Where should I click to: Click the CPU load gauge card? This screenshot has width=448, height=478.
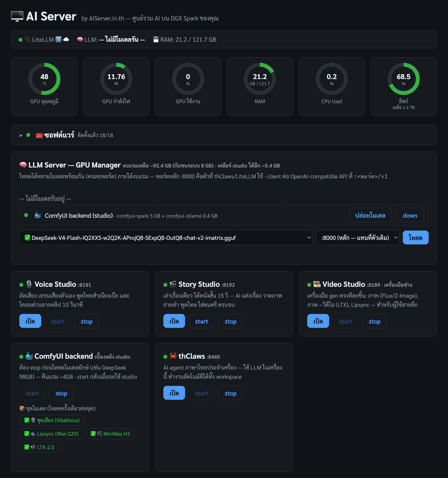(x=332, y=86)
